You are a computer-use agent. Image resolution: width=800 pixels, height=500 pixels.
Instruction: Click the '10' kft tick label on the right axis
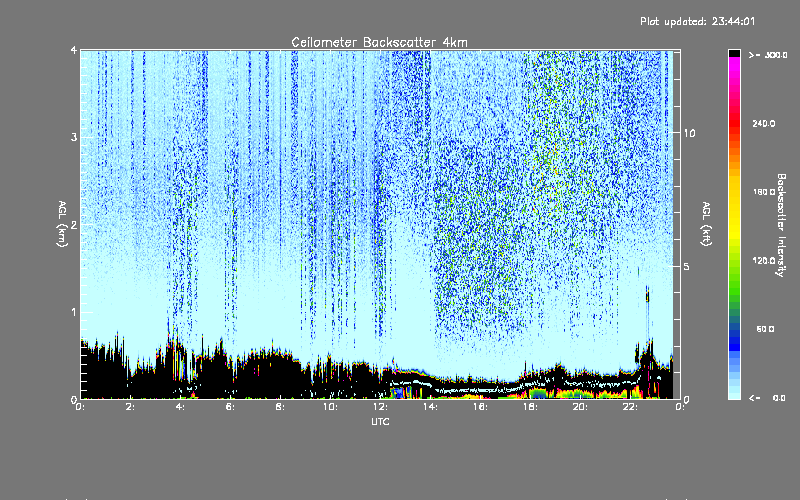(689, 133)
